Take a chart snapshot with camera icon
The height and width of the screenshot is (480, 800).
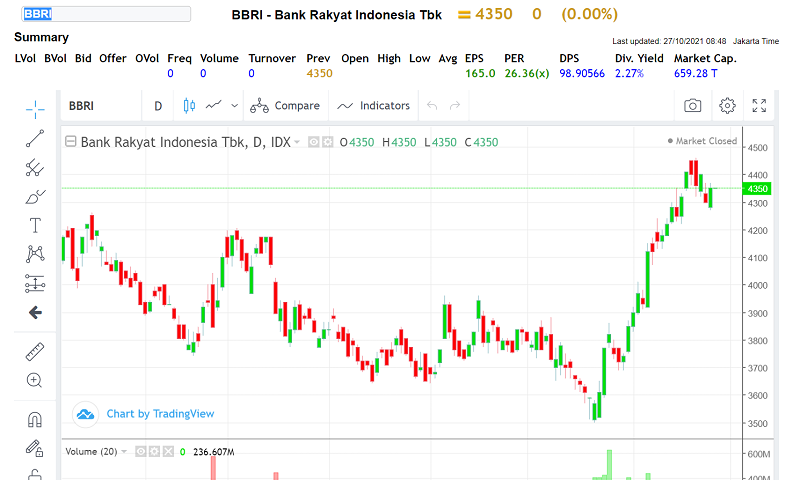click(x=692, y=106)
